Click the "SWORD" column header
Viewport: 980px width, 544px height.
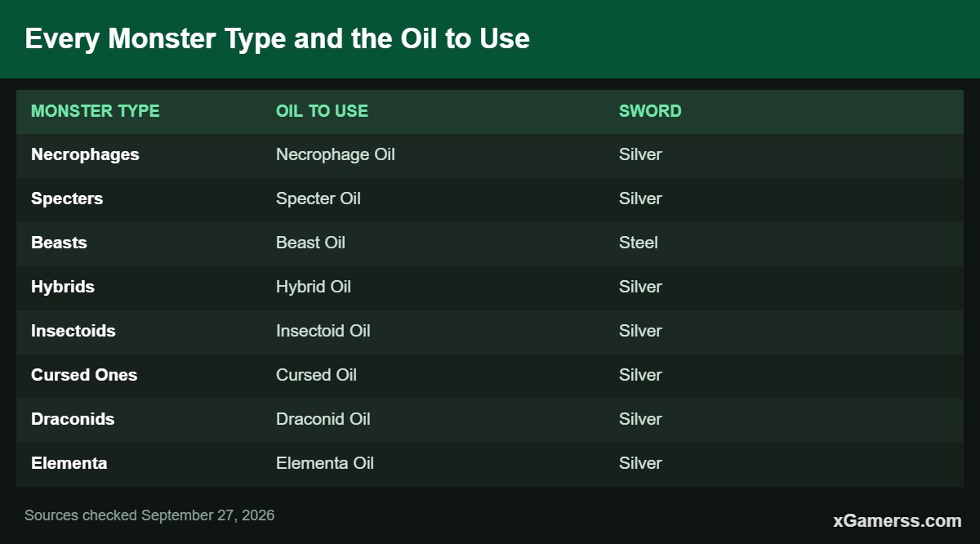point(650,111)
